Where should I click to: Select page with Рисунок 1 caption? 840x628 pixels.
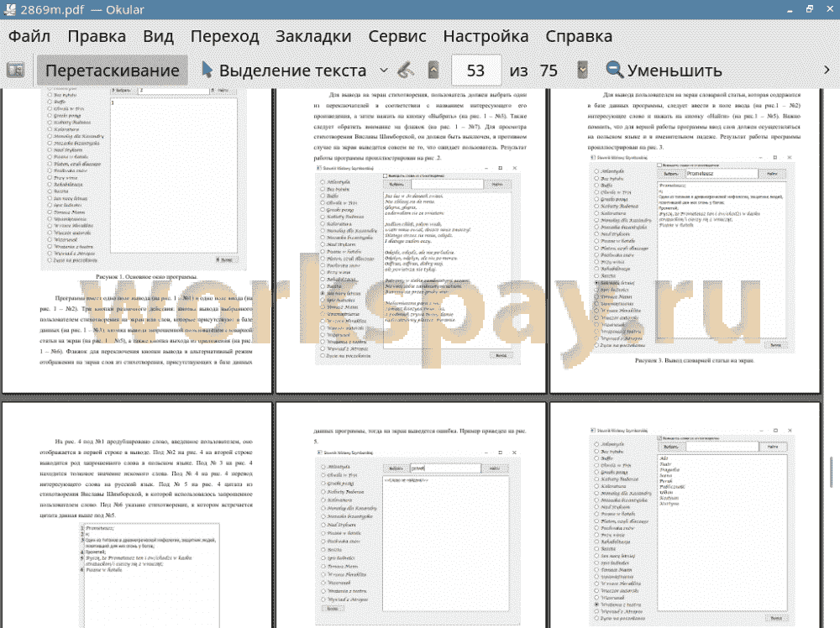pos(137,240)
